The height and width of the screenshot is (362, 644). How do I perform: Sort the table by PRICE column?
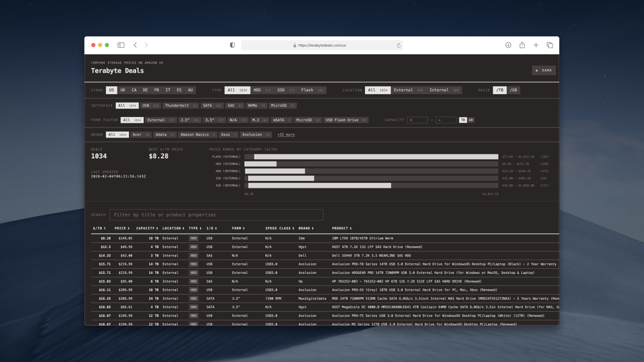coord(122,228)
